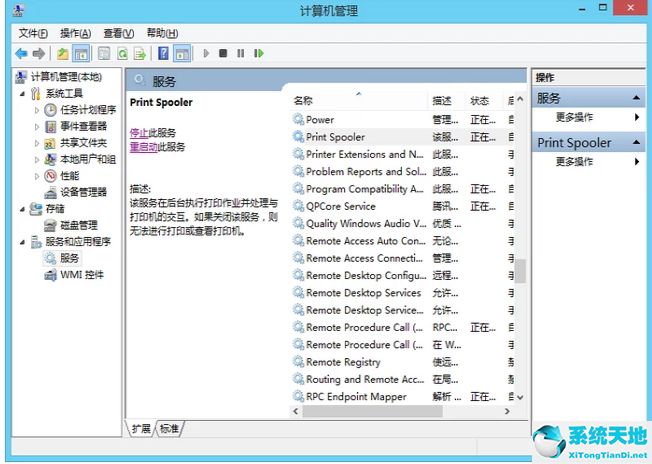Click the 重启动 this service link
This screenshot has height=464, width=652.
click(x=143, y=147)
